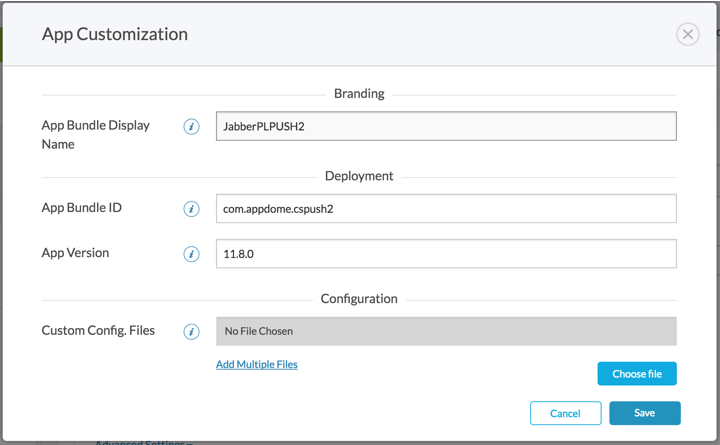Click info icon beside Custom Config. Files

pos(191,332)
